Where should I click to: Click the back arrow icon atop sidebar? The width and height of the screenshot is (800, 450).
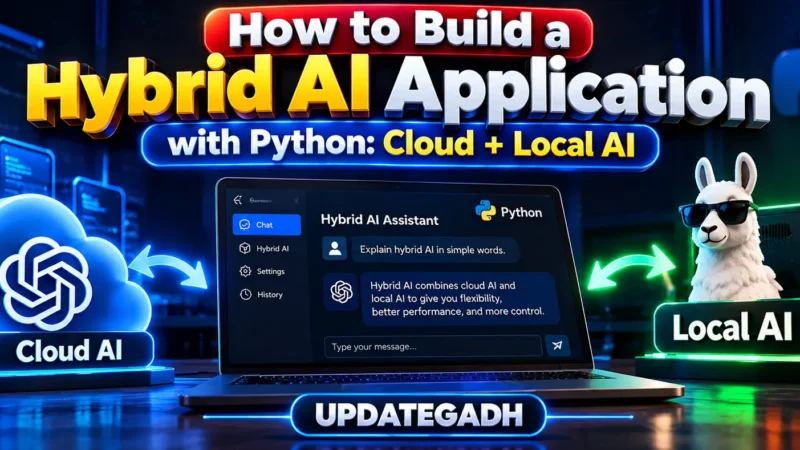click(238, 200)
